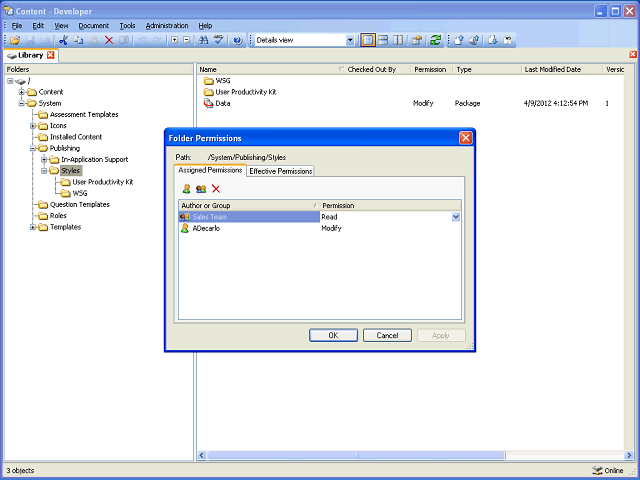Select WSG folder under Styles in tree

coord(80,193)
